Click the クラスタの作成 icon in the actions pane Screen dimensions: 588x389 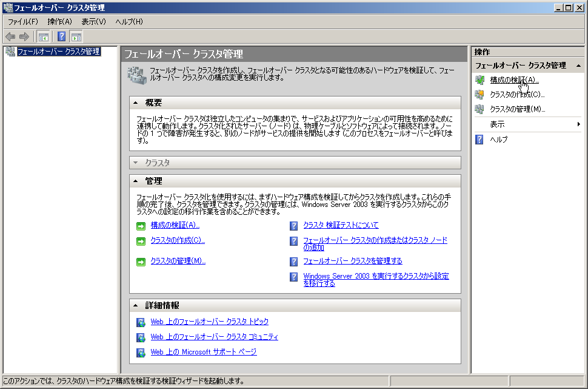point(479,94)
